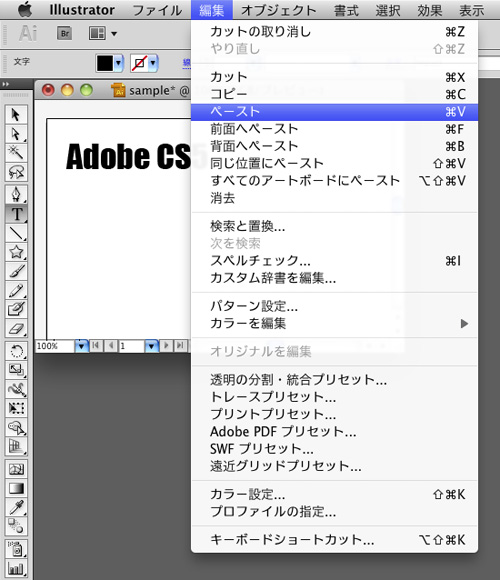The width and height of the screenshot is (500, 580).
Task: Select the Line Segment tool
Action: [x=16, y=233]
